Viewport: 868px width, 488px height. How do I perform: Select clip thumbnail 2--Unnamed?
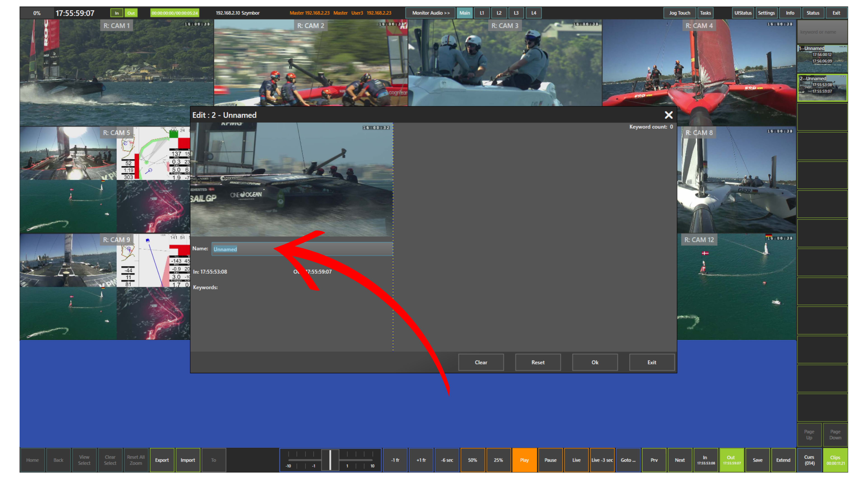pos(822,88)
